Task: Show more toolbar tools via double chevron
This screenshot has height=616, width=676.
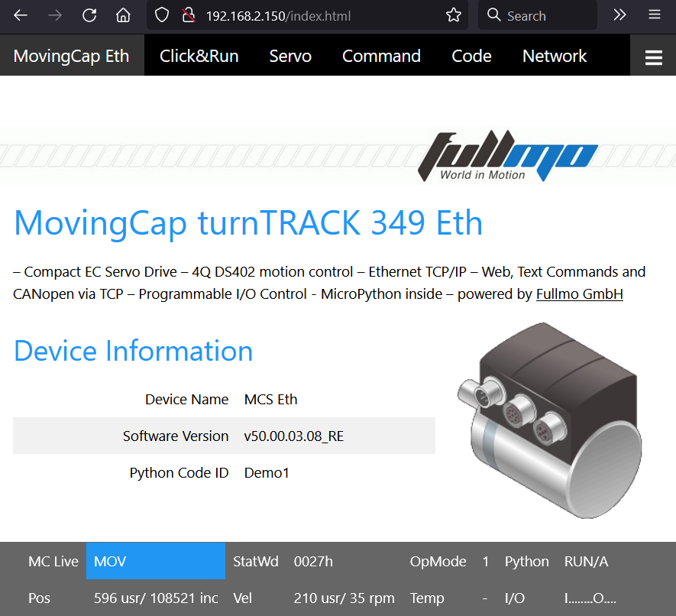Action: [619, 15]
